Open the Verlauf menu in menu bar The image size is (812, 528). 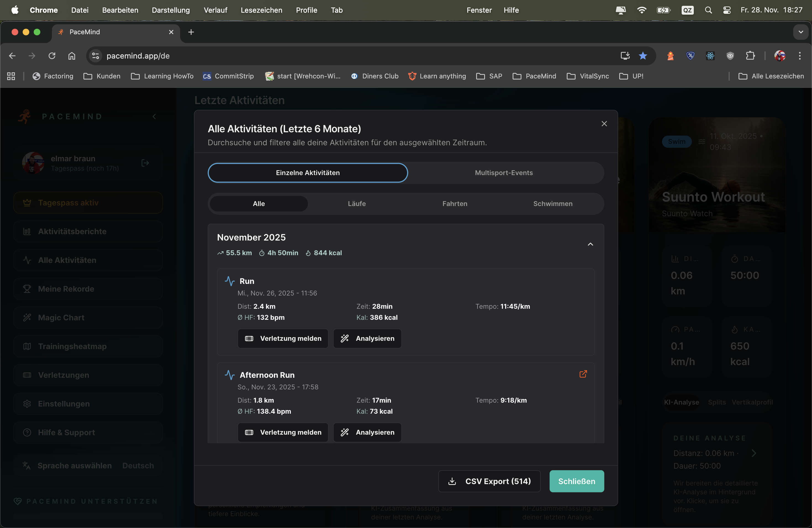pyautogui.click(x=215, y=10)
